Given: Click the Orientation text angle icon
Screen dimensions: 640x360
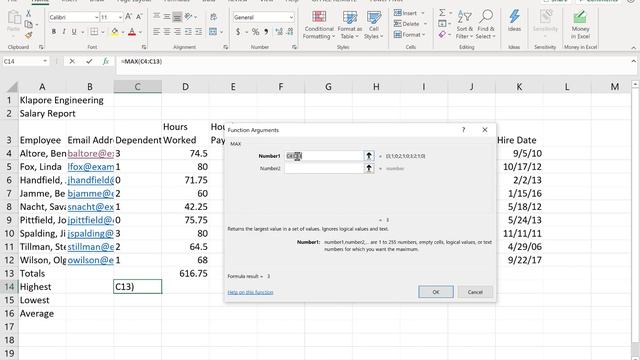Looking at the screenshot, I should click(188, 17).
